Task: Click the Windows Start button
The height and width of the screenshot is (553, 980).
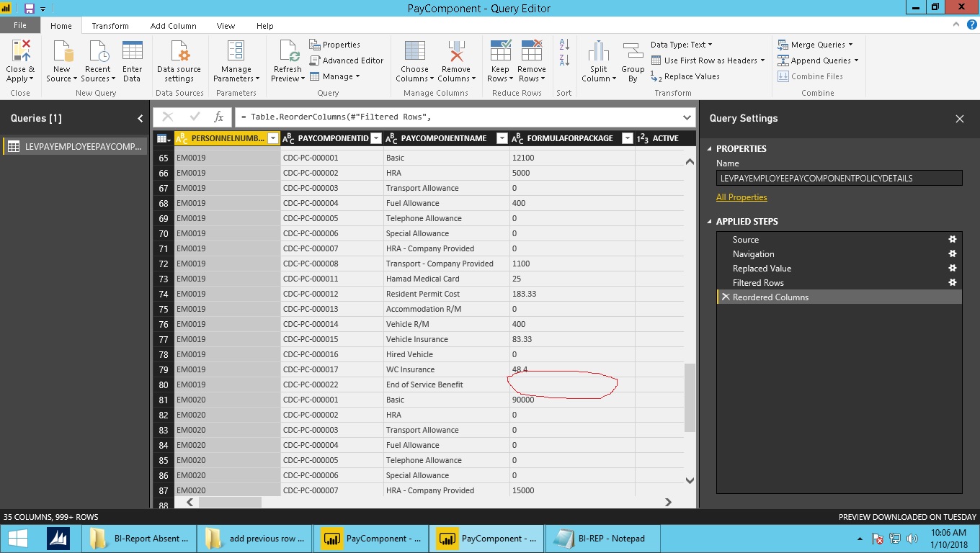Action: click(x=19, y=539)
